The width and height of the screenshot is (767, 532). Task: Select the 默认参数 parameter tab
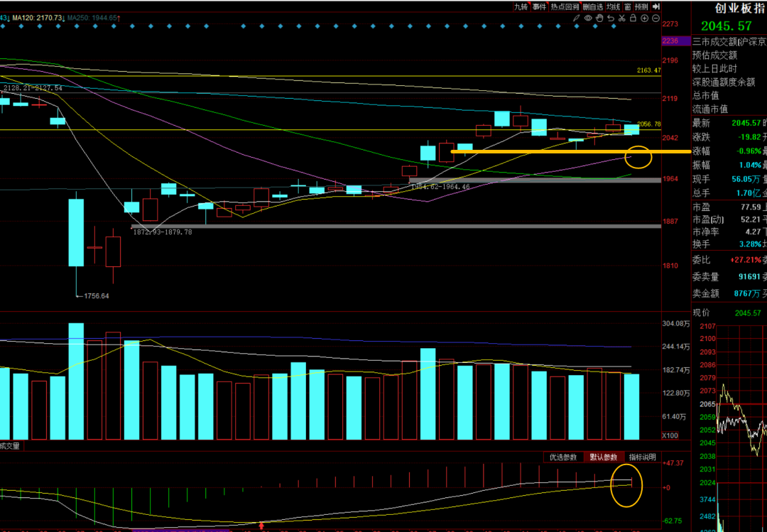(604, 457)
